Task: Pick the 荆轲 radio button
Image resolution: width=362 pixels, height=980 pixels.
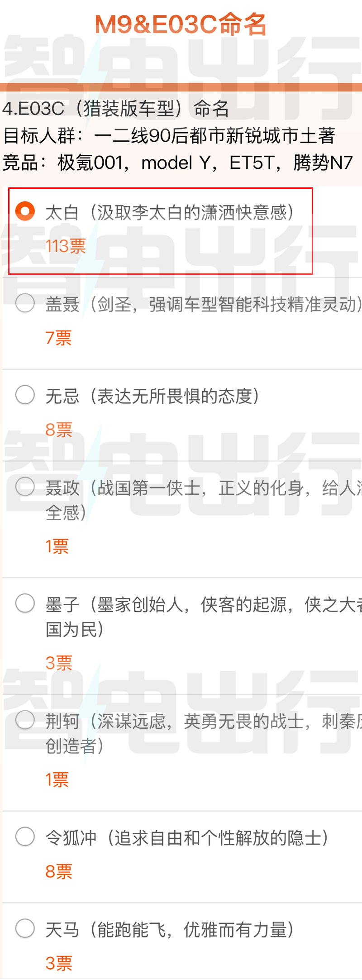Action: point(25,720)
